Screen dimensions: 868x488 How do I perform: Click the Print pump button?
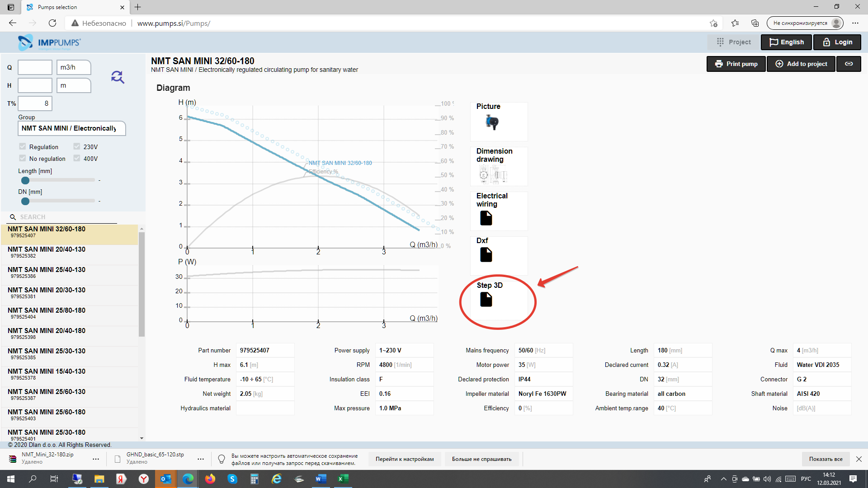(x=736, y=64)
